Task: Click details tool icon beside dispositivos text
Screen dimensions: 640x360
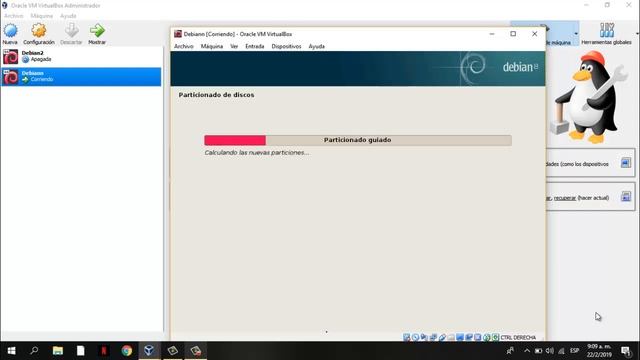Action: point(626,163)
